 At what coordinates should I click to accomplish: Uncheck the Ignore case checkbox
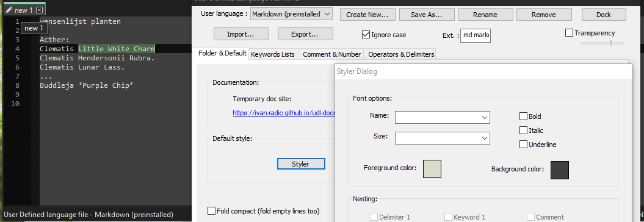click(366, 35)
